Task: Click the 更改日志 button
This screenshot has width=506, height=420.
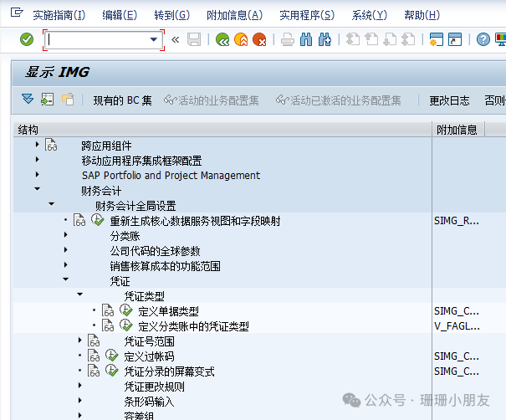Action: point(449,100)
